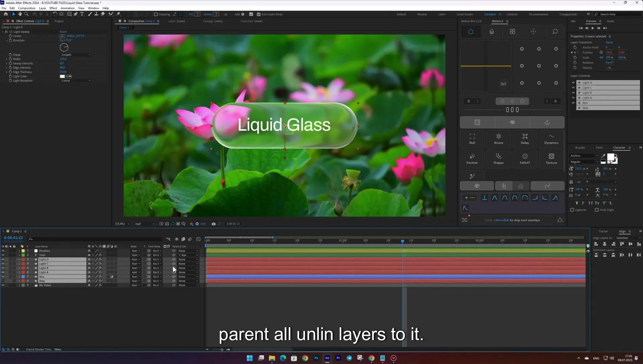Click the Texture button in Motion panel
Image resolution: width=643 pixels, height=364 pixels.
click(x=551, y=159)
